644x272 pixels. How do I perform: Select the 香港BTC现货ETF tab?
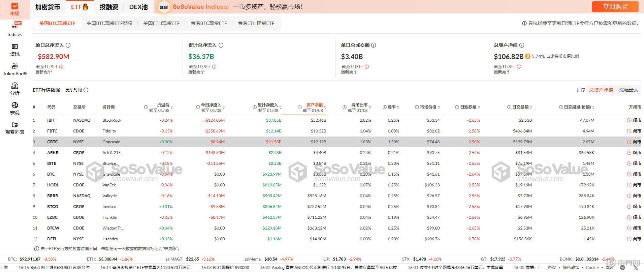[x=209, y=23]
